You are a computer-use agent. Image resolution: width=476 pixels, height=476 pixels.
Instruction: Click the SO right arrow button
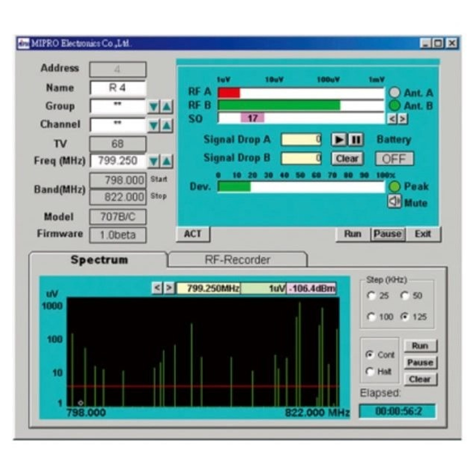pos(402,119)
